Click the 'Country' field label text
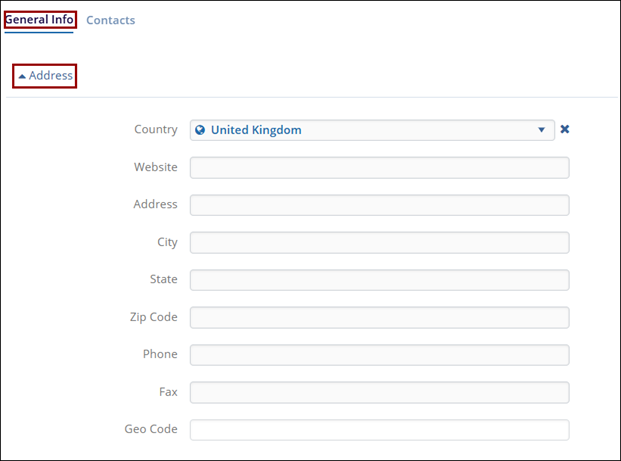Viewport: 621px width, 461px height. (x=155, y=130)
